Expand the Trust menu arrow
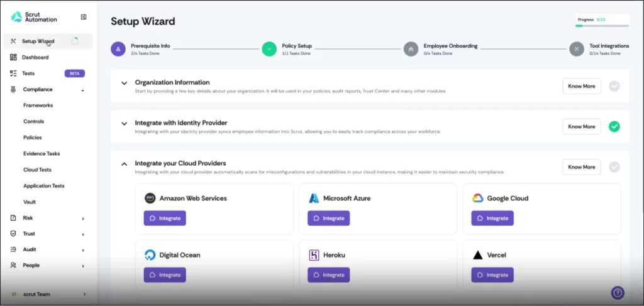Screen dimensions: 644x306 click(82, 234)
